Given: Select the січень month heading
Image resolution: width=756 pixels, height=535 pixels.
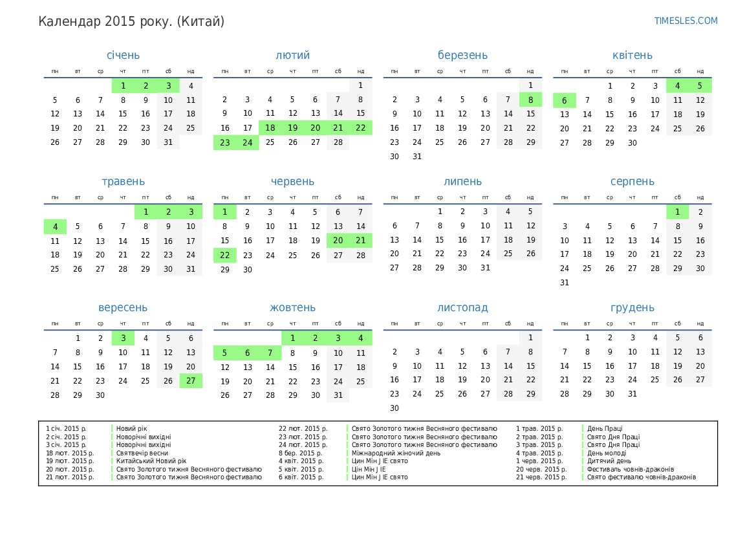Looking at the screenshot, I should [x=123, y=56].
